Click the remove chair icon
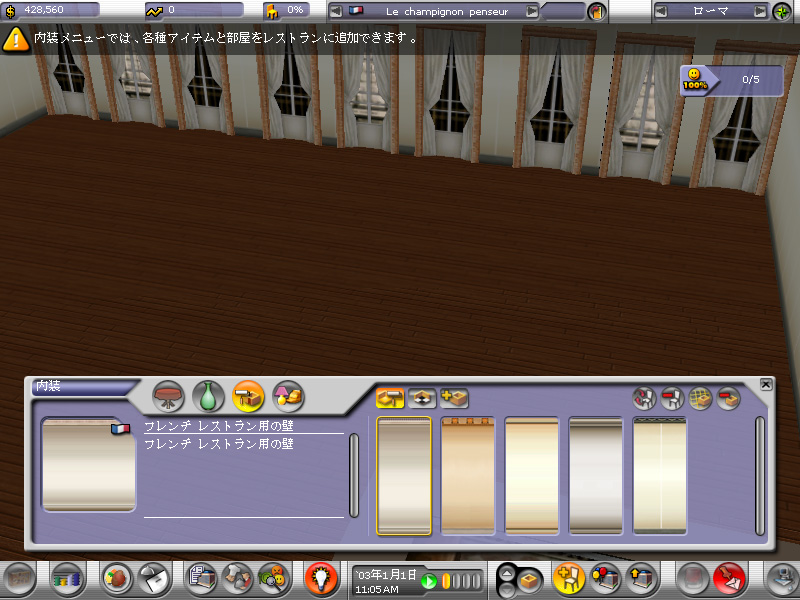This screenshot has height=600, width=800. 672,398
